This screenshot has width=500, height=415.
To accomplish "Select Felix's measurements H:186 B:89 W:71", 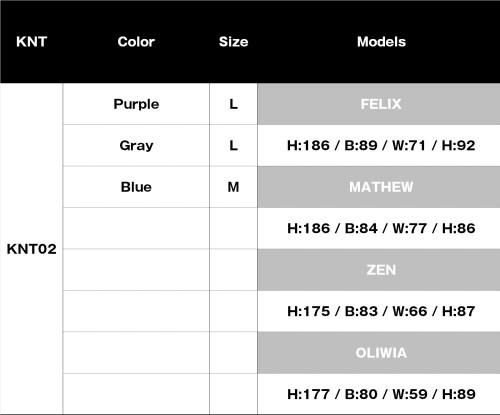I will [381, 145].
